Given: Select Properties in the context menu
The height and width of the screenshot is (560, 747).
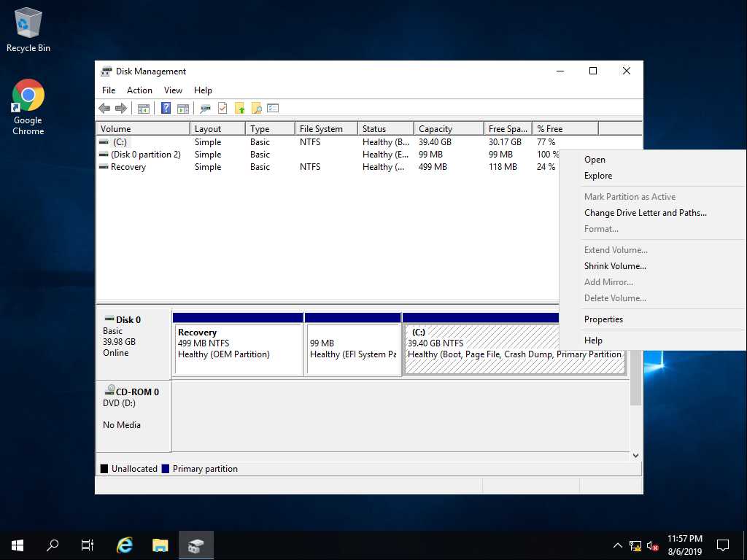Looking at the screenshot, I should 603,319.
